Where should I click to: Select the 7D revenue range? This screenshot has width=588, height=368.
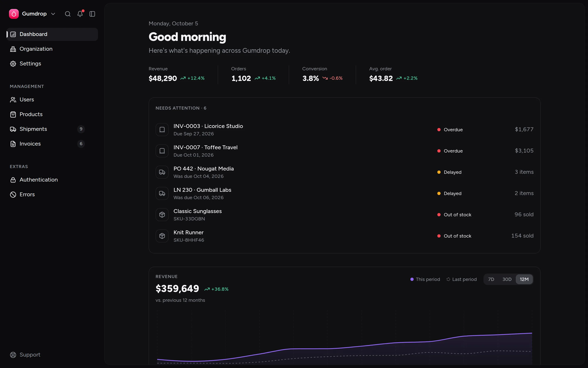pyautogui.click(x=491, y=279)
